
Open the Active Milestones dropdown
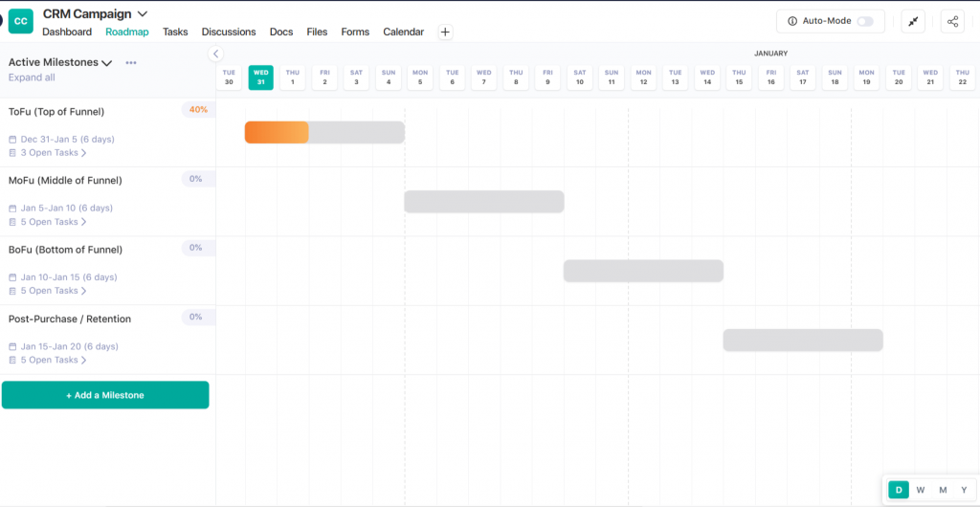tap(107, 62)
